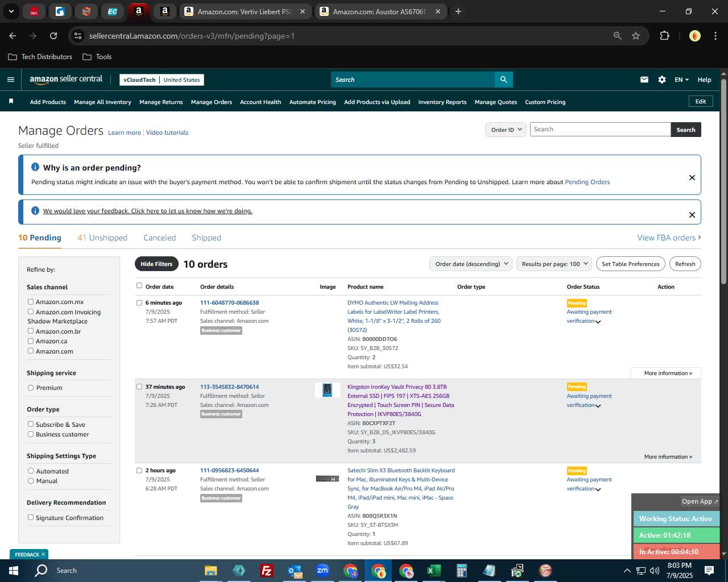This screenshot has width=728, height=582.
Task: Open Outlook from the taskbar
Action: point(295,571)
